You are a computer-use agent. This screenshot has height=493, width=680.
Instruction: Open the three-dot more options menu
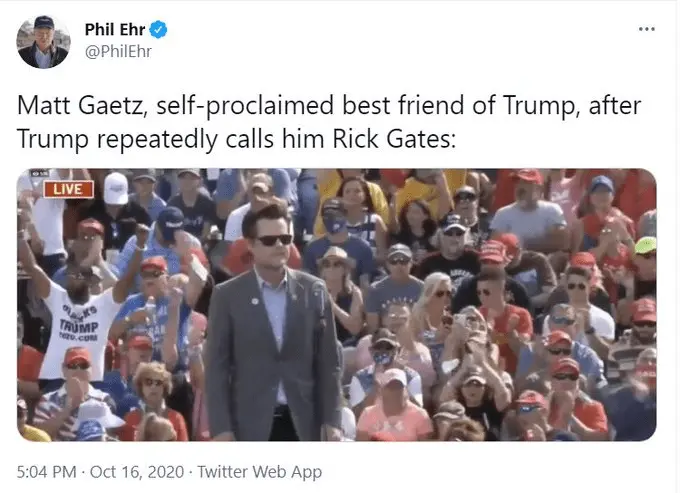coord(646,29)
